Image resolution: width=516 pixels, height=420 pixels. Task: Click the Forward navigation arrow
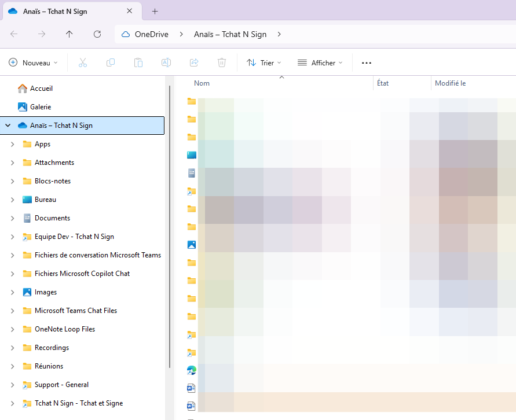pyautogui.click(x=42, y=34)
